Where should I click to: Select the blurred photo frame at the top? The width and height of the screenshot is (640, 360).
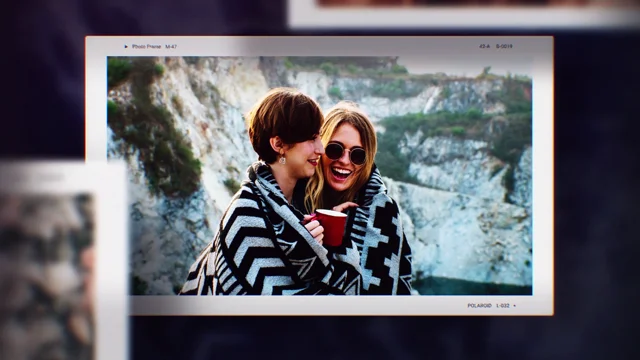point(463,13)
